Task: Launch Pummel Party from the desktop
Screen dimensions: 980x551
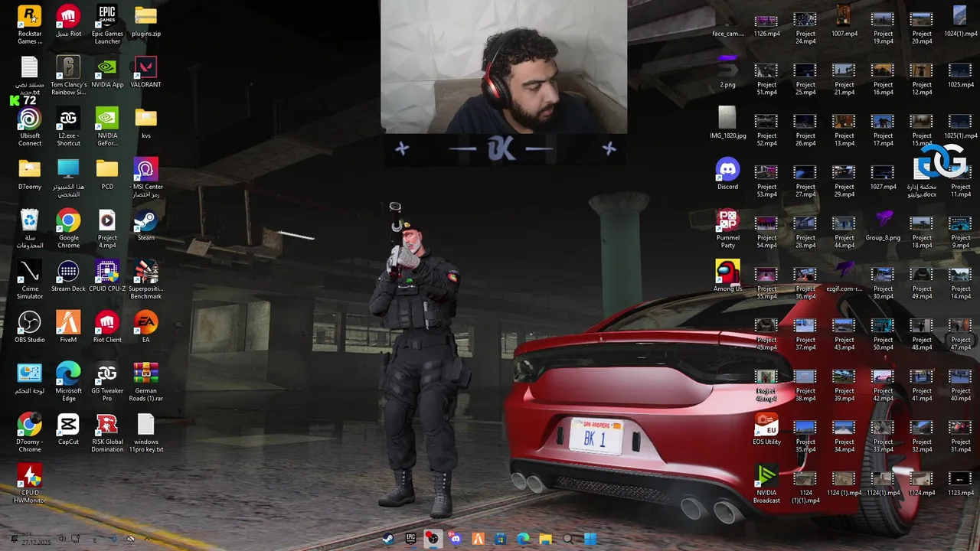Action: pyautogui.click(x=727, y=228)
